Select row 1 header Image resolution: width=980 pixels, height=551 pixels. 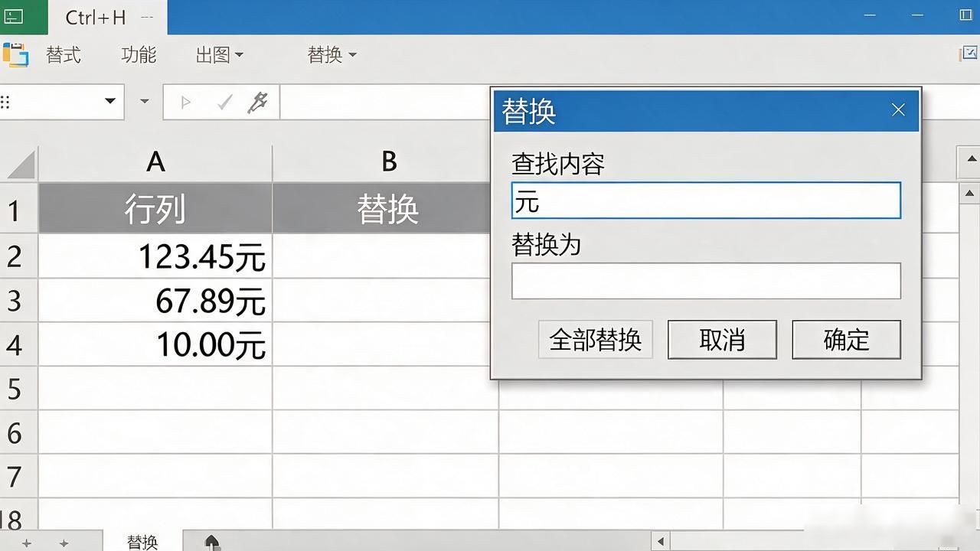click(x=18, y=209)
